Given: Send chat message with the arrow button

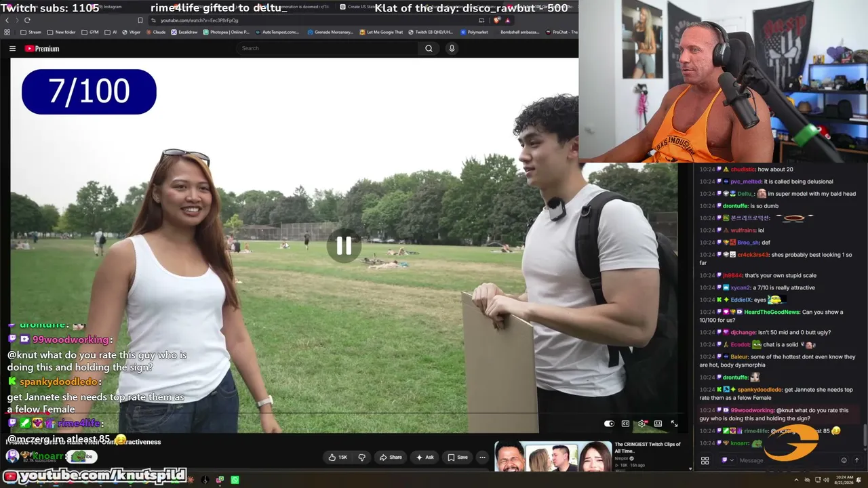Looking at the screenshot, I should tap(857, 460).
